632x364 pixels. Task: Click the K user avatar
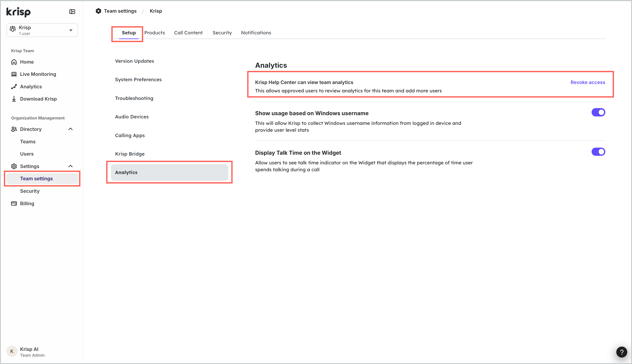(12, 351)
